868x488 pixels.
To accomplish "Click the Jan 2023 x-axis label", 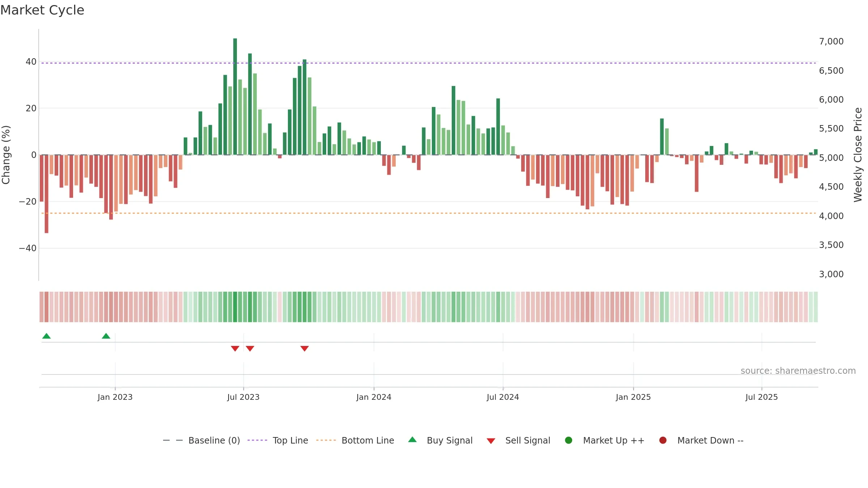I will 115,397.
